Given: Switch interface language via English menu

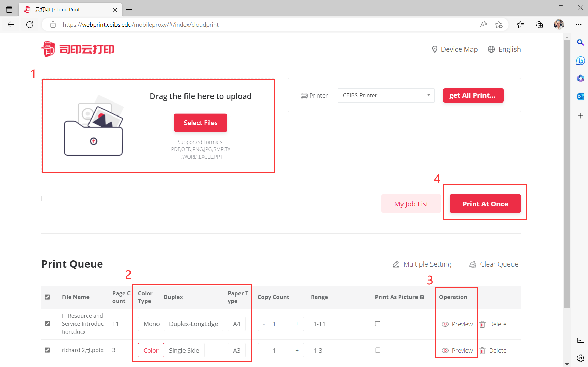Looking at the screenshot, I should [504, 49].
